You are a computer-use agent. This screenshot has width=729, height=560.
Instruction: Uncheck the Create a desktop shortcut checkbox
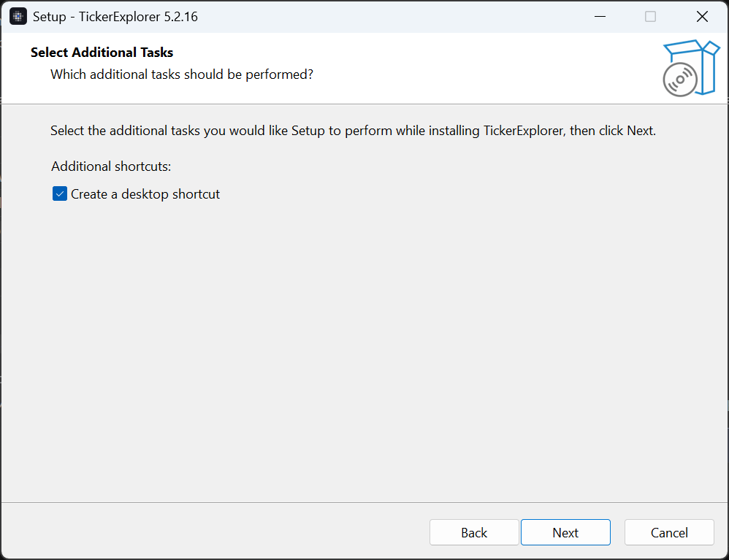click(x=59, y=193)
